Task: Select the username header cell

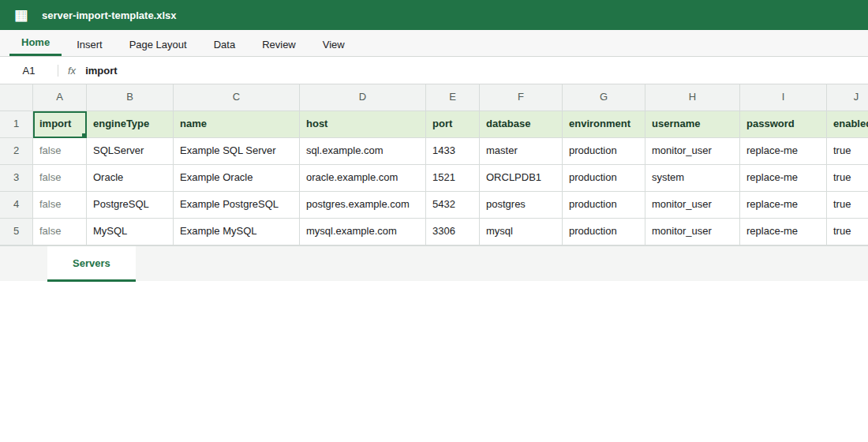Action: (x=692, y=124)
